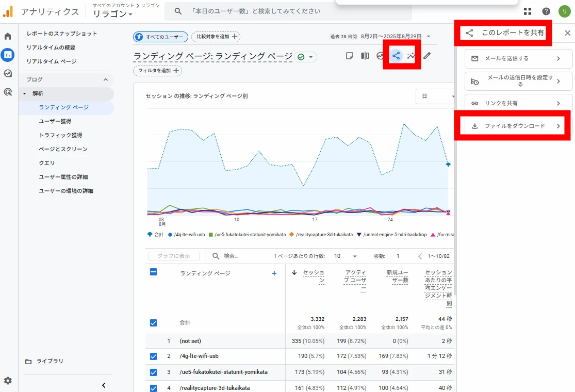The image size is (575, 392).
Task: Collapse the ブログ section in sidebar
Action: pos(106,79)
